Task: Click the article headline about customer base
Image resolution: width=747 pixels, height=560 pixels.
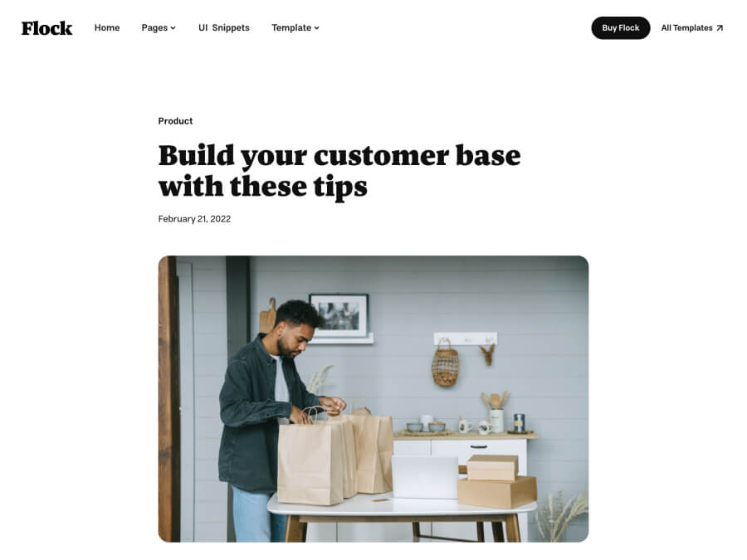Action: pyautogui.click(x=339, y=170)
